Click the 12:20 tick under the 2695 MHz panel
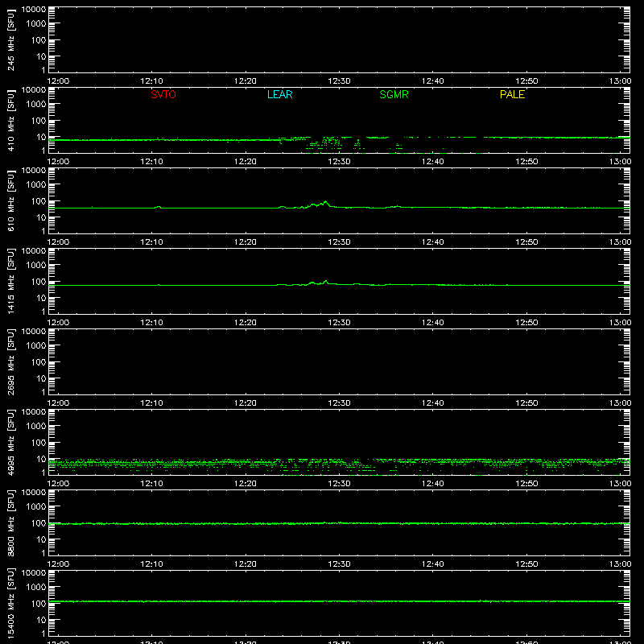Image resolution: width=644 pixels, height=644 pixels. click(x=246, y=403)
